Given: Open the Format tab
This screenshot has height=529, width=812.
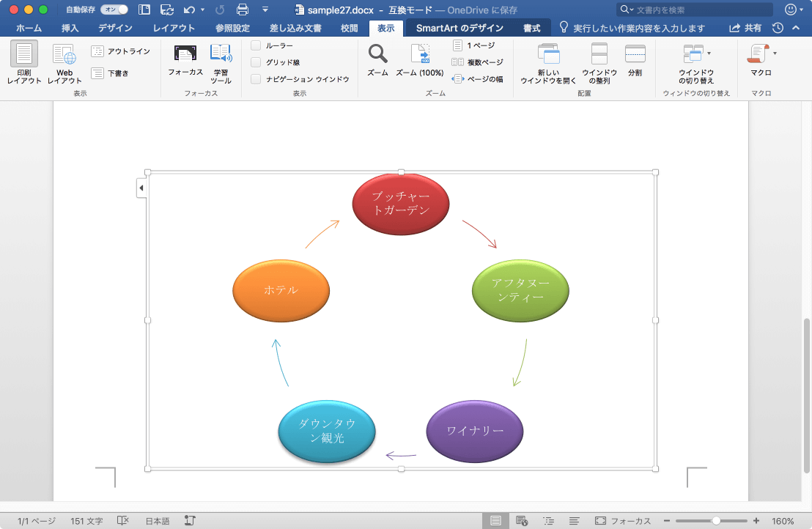Looking at the screenshot, I should (x=531, y=28).
